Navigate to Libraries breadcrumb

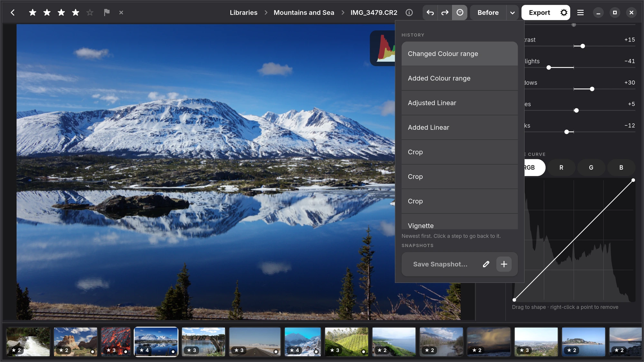tap(243, 13)
